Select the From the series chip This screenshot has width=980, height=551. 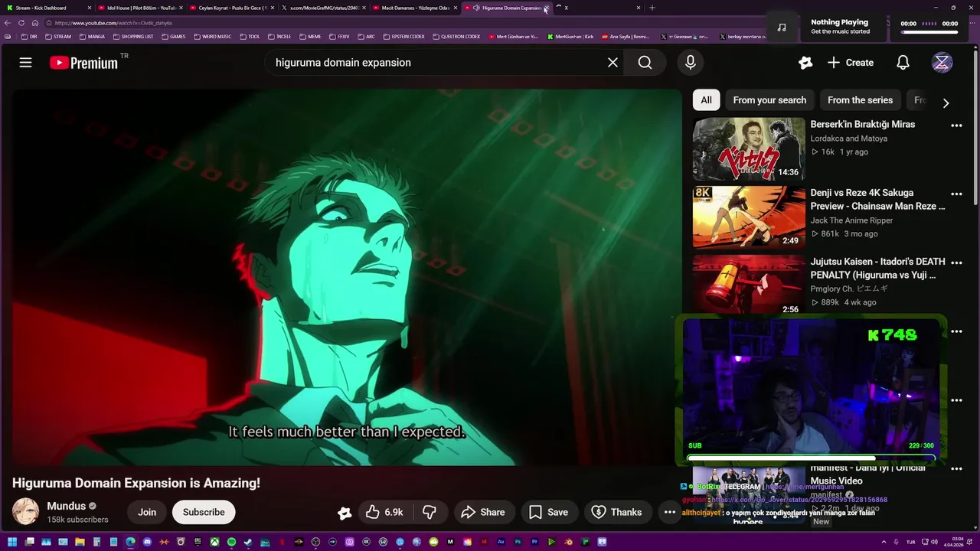(x=860, y=100)
